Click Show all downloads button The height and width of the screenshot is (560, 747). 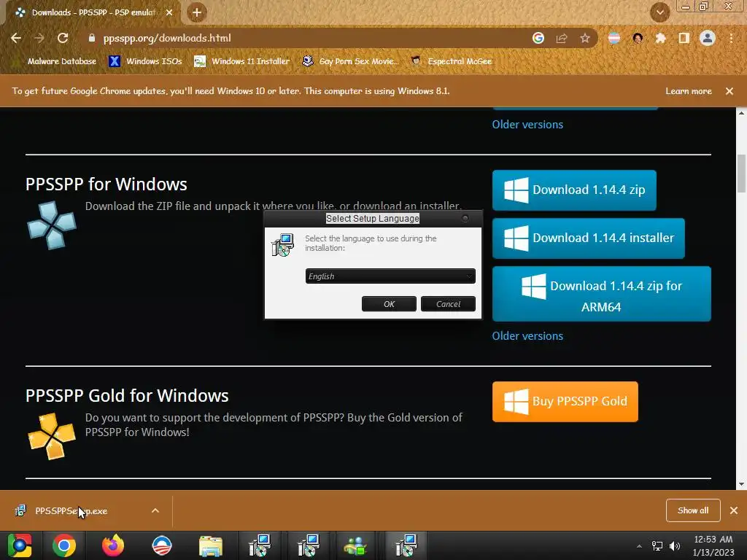(693, 510)
